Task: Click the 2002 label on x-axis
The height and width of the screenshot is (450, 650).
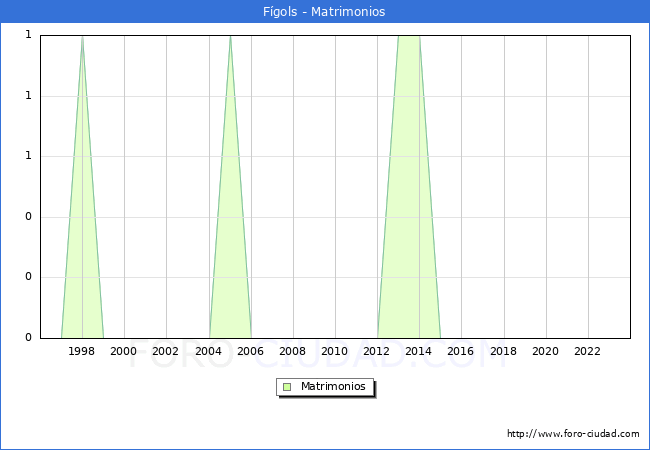Action: pos(166,351)
